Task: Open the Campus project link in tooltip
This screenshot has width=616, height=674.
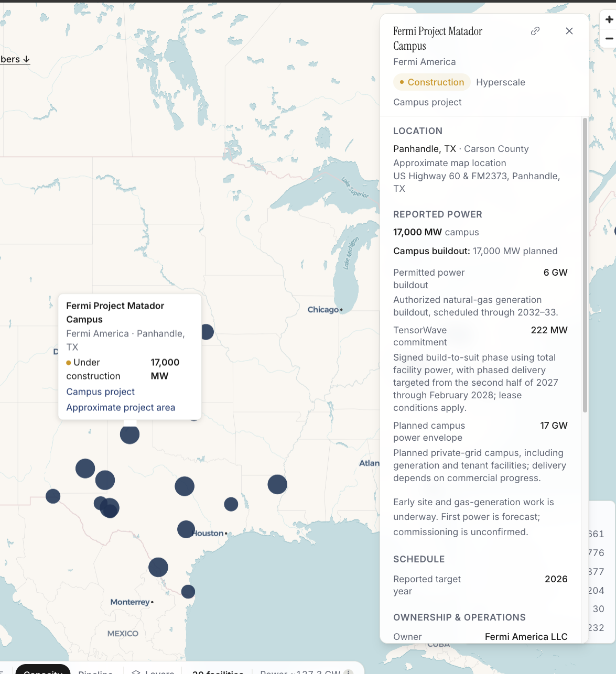Action: pos(101,392)
